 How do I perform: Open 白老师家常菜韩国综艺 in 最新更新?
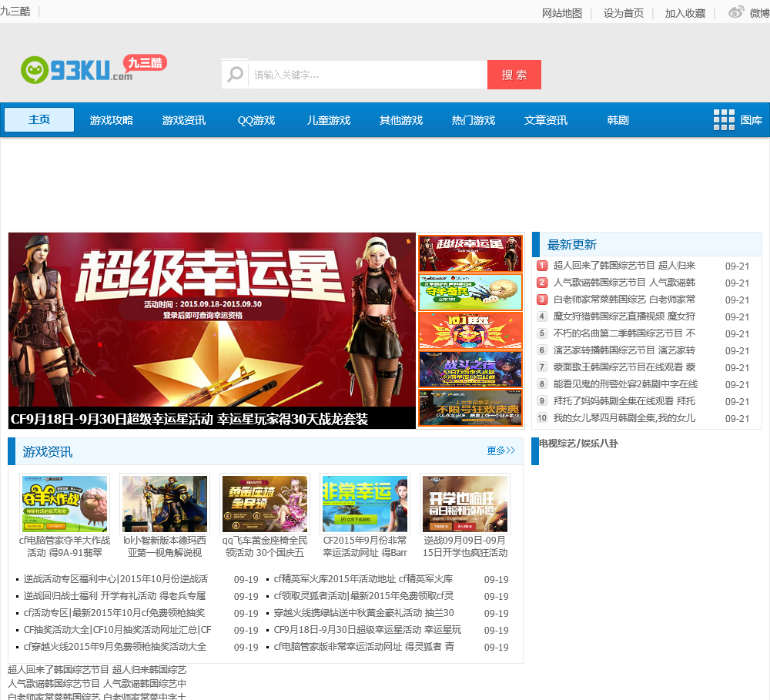(624, 299)
